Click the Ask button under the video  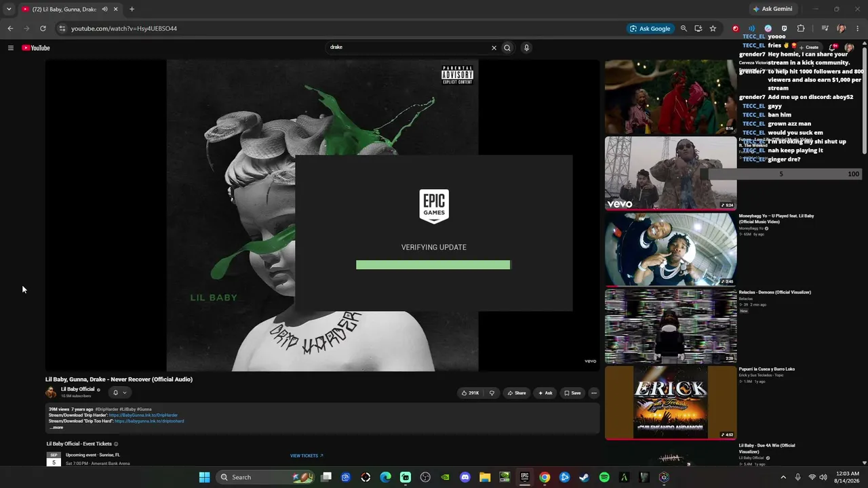click(x=545, y=393)
